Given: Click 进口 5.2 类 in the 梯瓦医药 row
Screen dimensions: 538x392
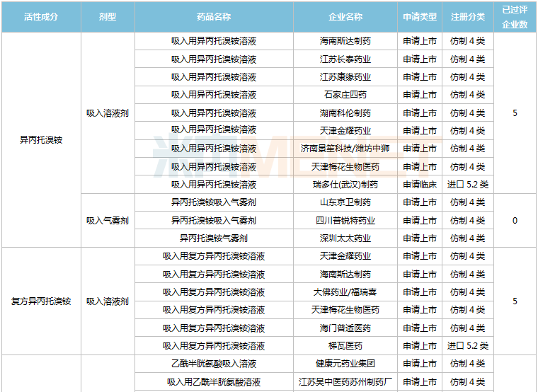Looking at the screenshot, I should click(x=468, y=346).
